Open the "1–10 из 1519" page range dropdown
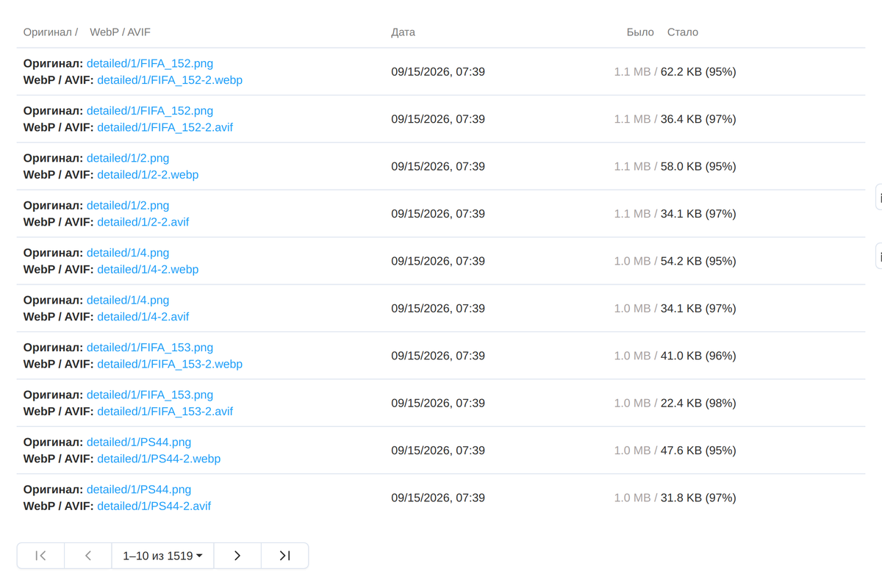Screen dimensions: 882x588 (x=162, y=556)
